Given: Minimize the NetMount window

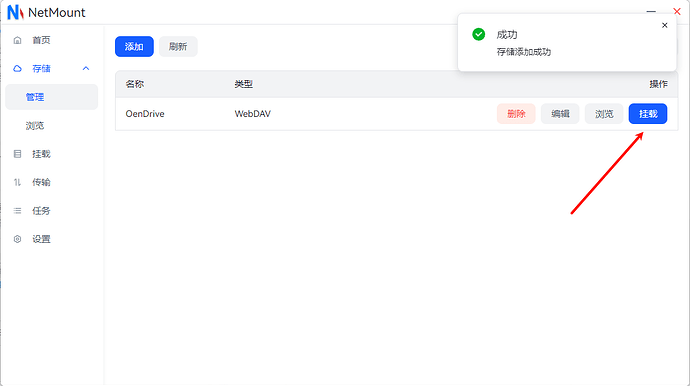Looking at the screenshot, I should (x=651, y=11).
